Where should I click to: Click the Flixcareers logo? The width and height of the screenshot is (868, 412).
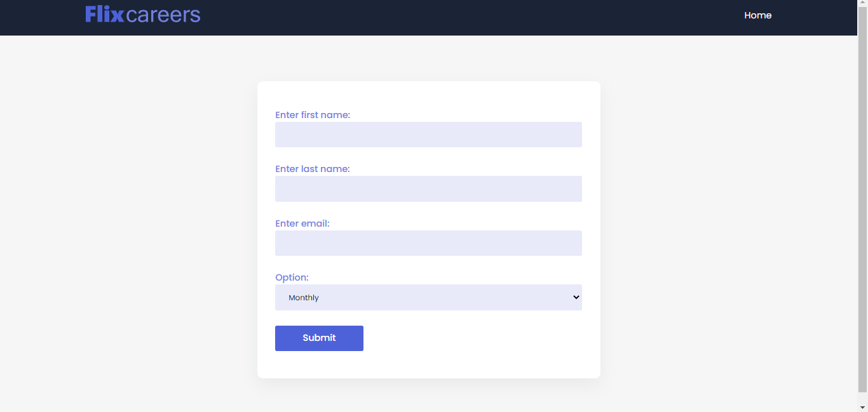coord(142,14)
